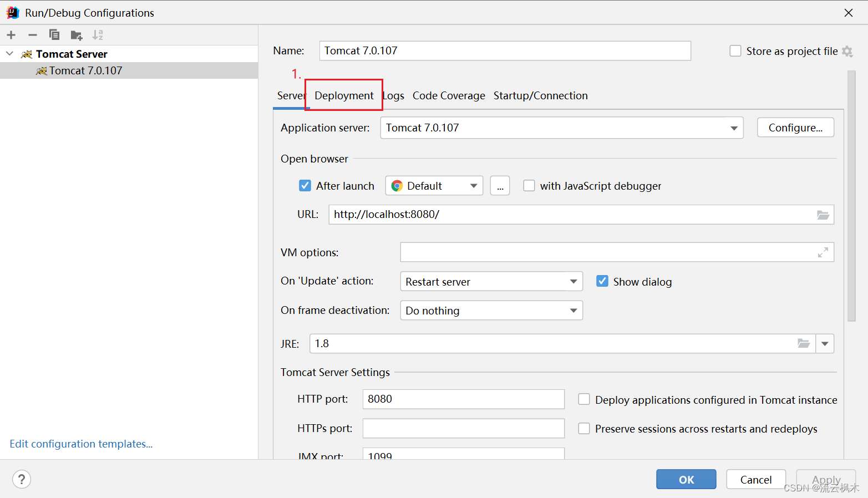This screenshot has height=498, width=868.
Task: Move configuration into new folder
Action: pos(77,35)
